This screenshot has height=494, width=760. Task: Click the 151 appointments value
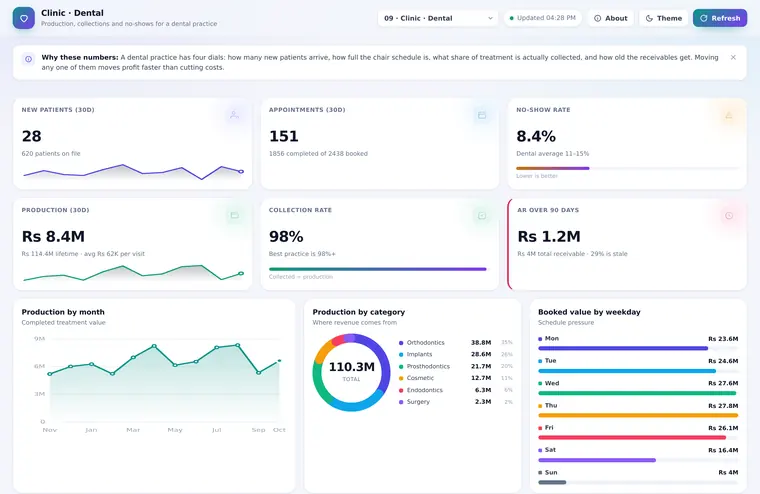coord(284,136)
